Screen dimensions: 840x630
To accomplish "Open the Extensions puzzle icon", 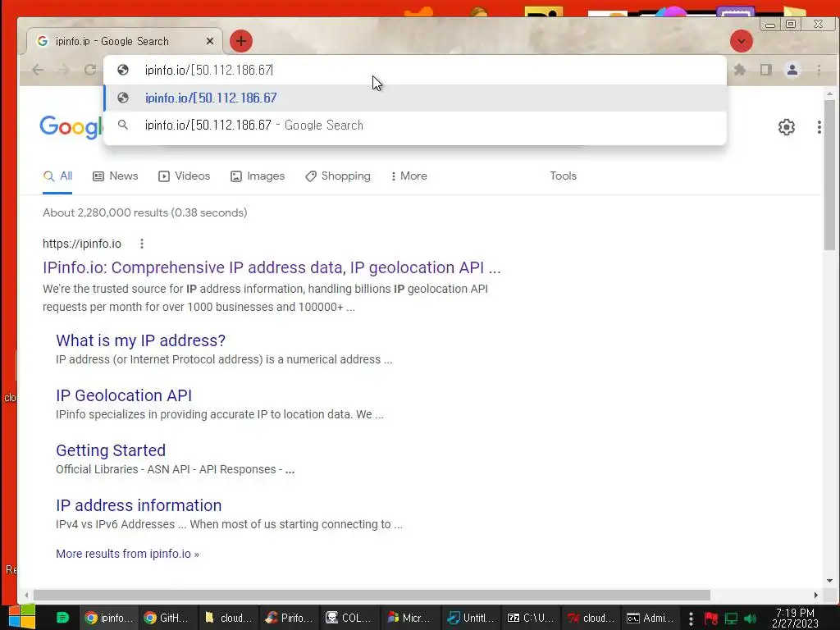I will click(x=740, y=70).
